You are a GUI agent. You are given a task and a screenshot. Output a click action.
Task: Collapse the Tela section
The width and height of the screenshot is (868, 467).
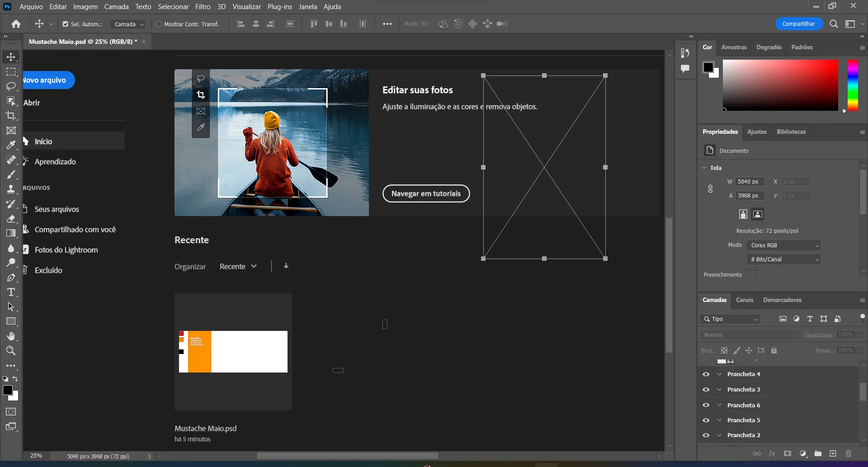tap(704, 168)
